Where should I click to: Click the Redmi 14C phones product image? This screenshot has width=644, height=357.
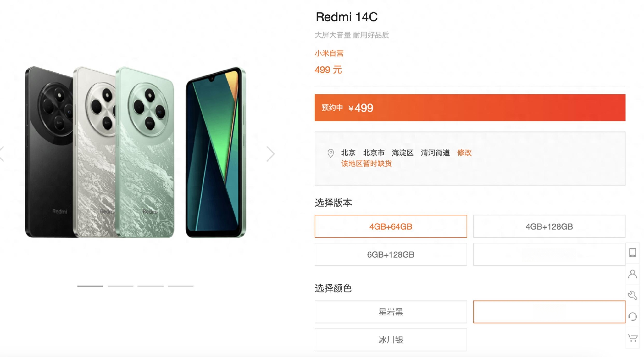(135, 152)
